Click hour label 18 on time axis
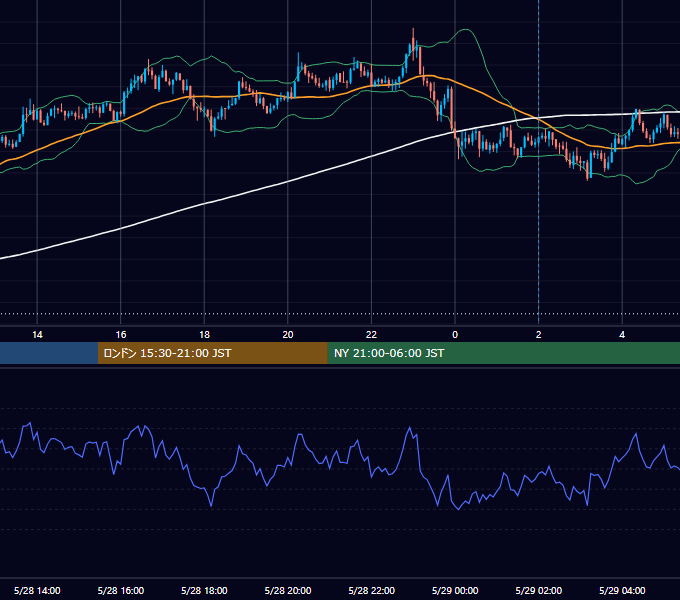Screen dimensions: 680x600 pyautogui.click(x=204, y=335)
